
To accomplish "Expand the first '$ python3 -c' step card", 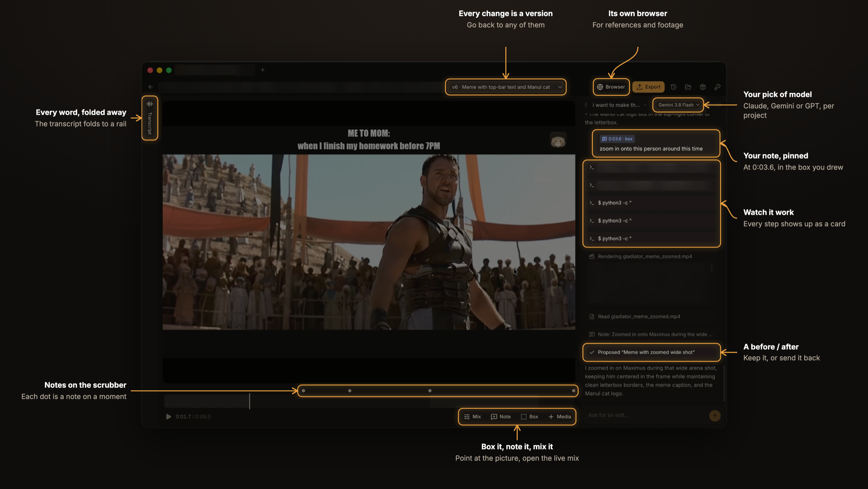I will tap(652, 203).
